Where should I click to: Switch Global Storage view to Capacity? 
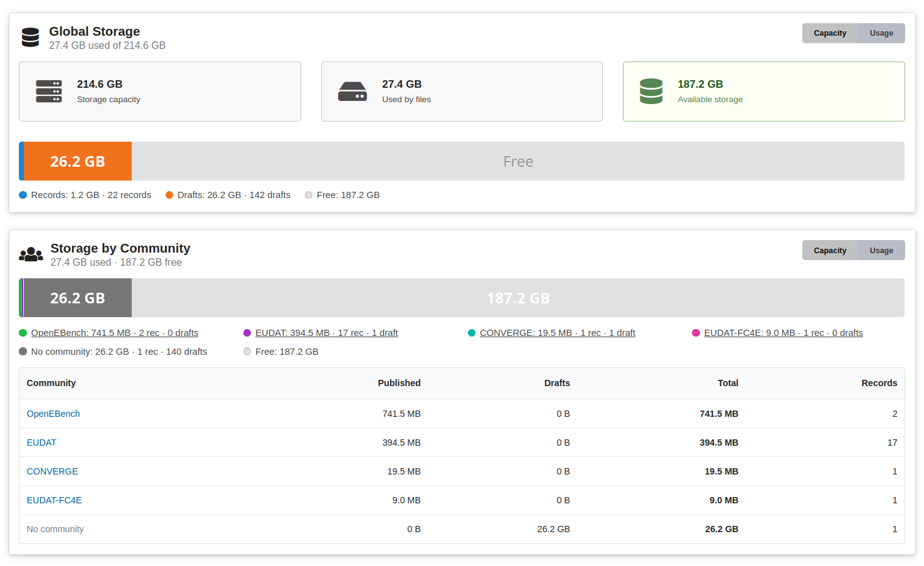point(830,33)
